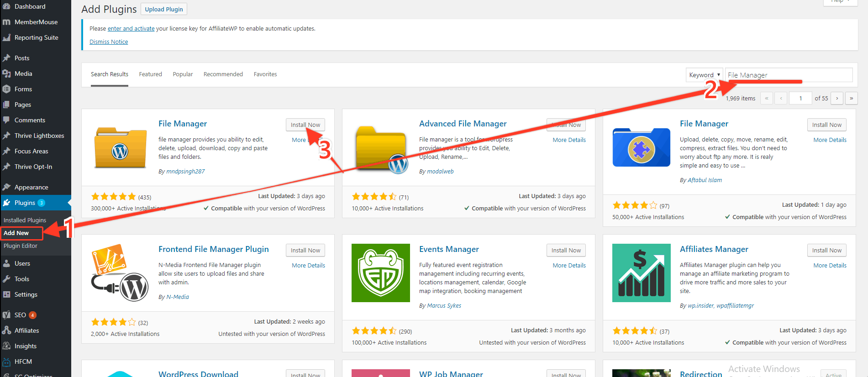Click the Appearance brush icon
The width and height of the screenshot is (868, 377).
pyautogui.click(x=6, y=187)
